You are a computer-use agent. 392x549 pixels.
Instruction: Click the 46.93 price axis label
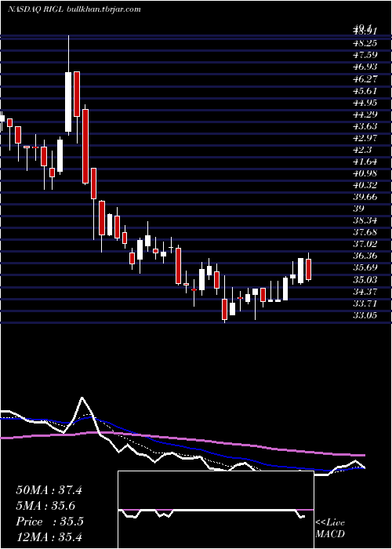pyautogui.click(x=366, y=67)
